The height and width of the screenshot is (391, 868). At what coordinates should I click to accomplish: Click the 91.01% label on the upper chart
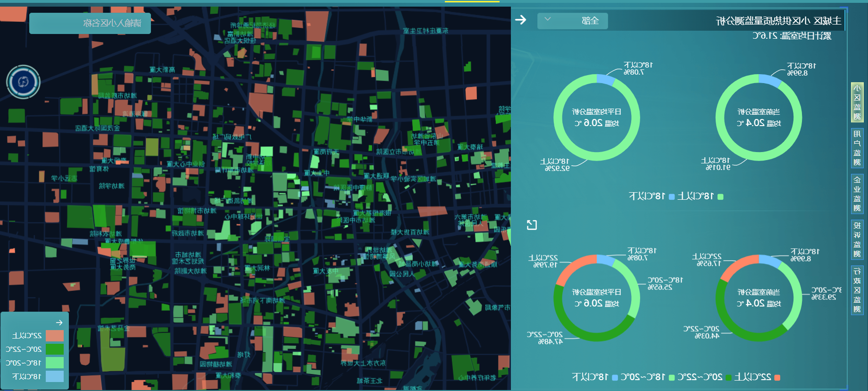pos(718,167)
